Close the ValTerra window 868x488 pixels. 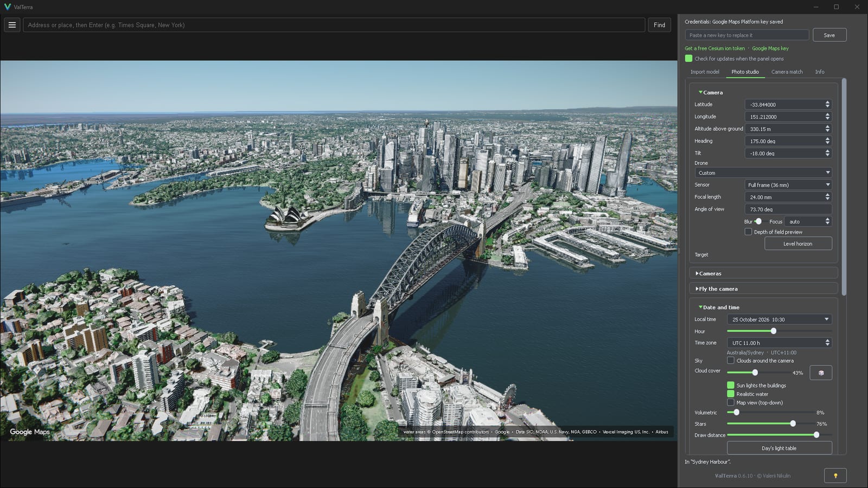[857, 7]
